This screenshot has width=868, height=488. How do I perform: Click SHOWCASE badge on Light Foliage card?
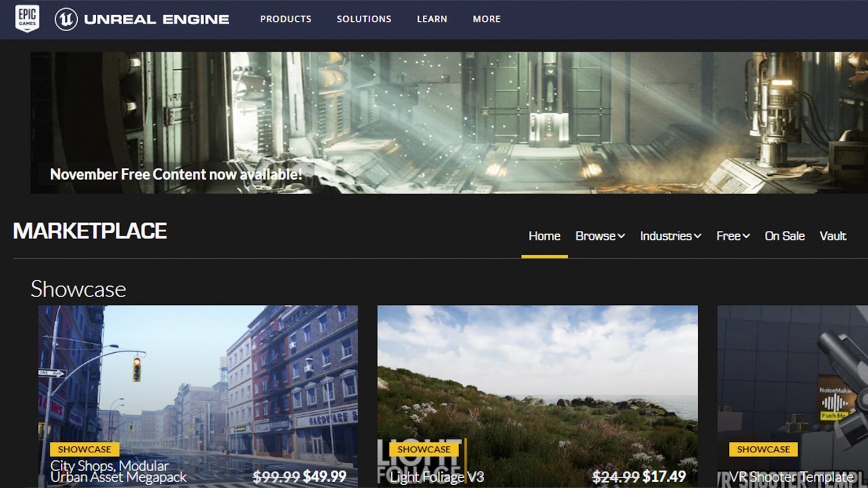424,449
